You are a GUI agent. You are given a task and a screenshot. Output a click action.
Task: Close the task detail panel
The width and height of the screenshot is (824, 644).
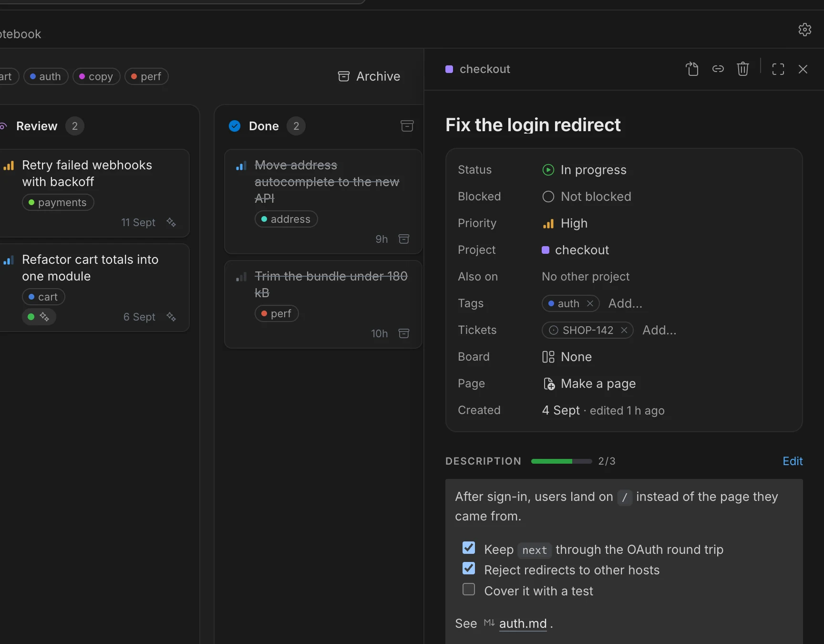coord(803,69)
